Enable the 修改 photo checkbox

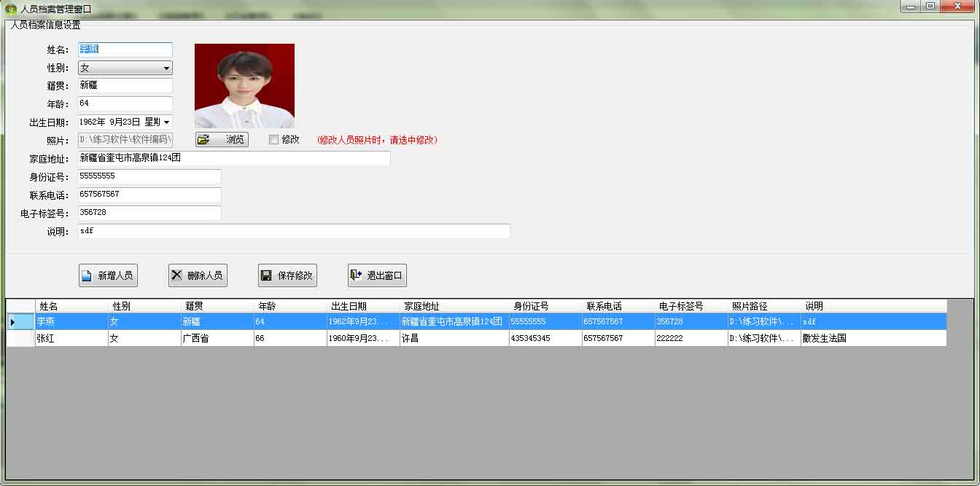273,139
